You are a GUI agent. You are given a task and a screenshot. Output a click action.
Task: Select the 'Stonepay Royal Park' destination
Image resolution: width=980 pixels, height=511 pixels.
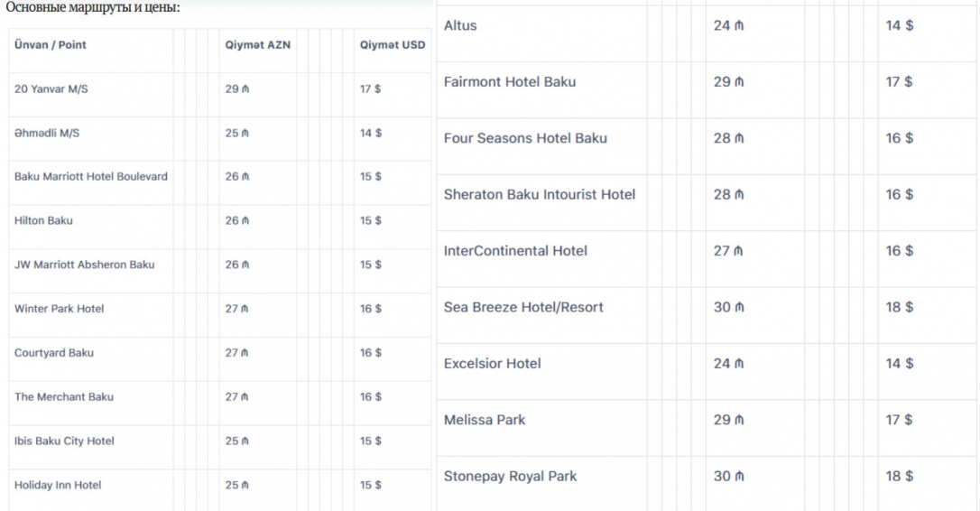[x=511, y=476]
